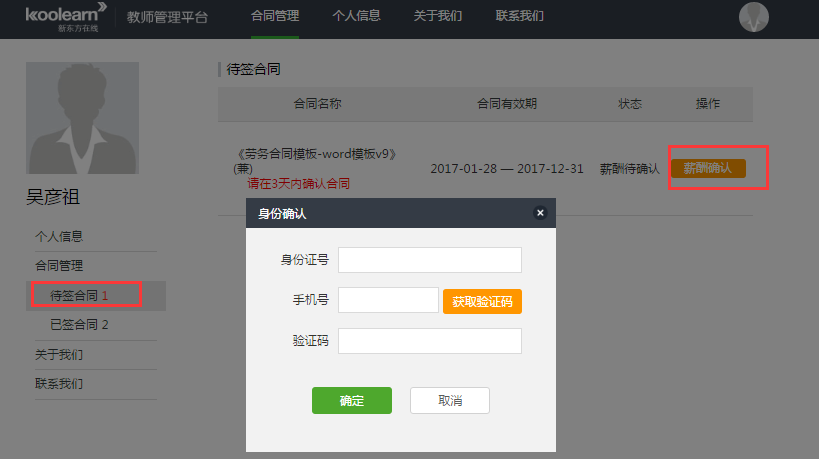The image size is (819, 459).
Task: Open the user avatar in top bar
Action: (x=753, y=17)
